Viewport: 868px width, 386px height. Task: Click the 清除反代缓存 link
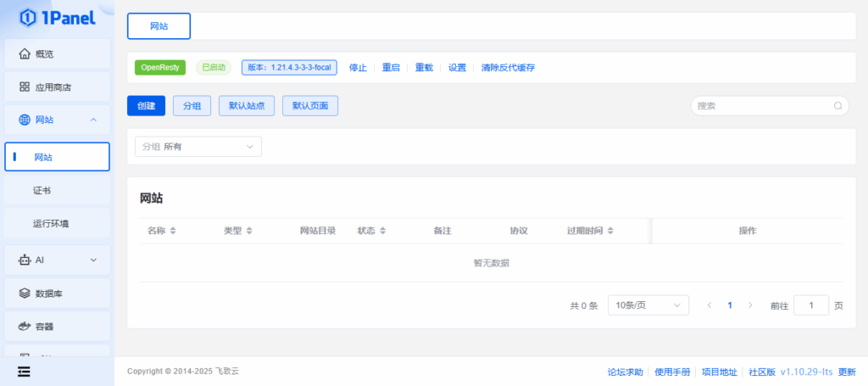pos(508,68)
